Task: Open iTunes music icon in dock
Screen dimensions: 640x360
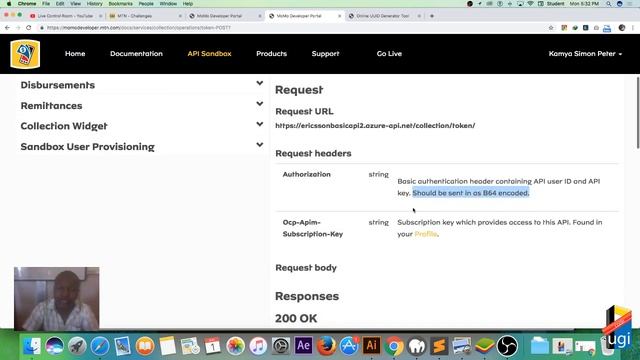Action: [258, 346]
